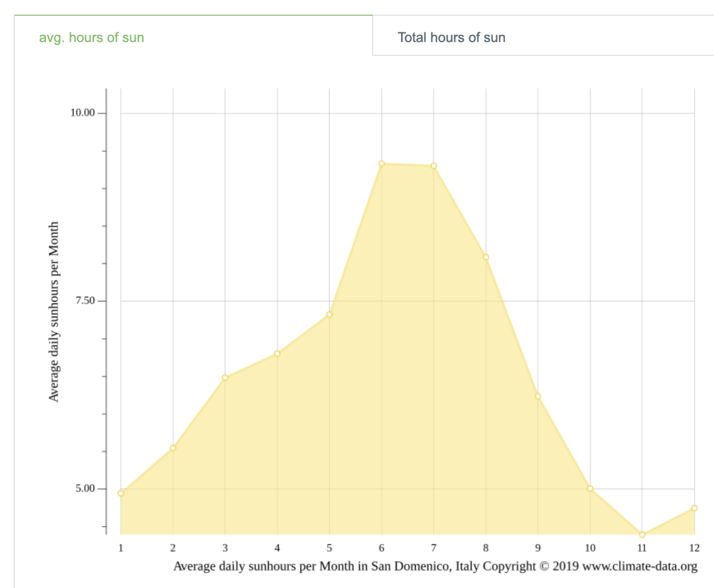Click the month 1 data point on chart

[121, 493]
